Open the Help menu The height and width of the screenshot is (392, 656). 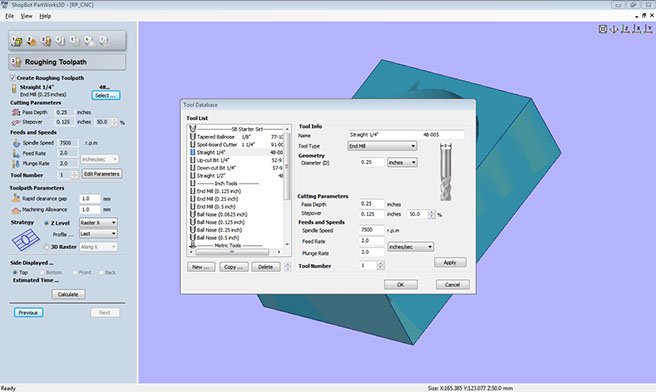point(45,16)
